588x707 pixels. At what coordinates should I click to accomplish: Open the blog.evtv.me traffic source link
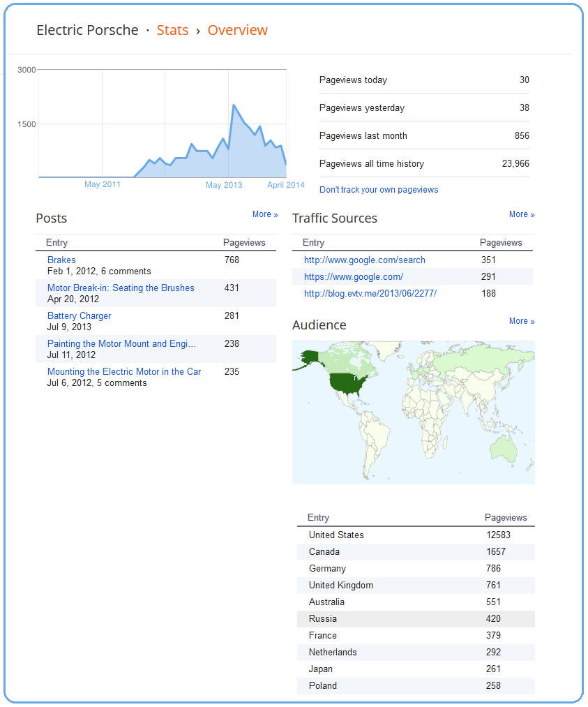[x=370, y=294]
